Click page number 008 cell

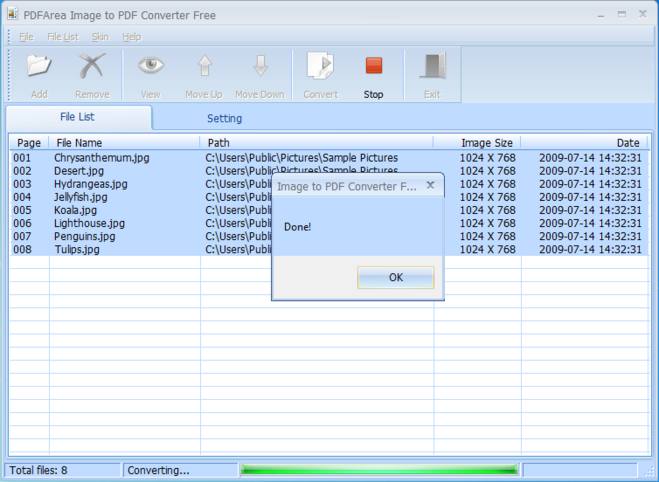(x=22, y=249)
